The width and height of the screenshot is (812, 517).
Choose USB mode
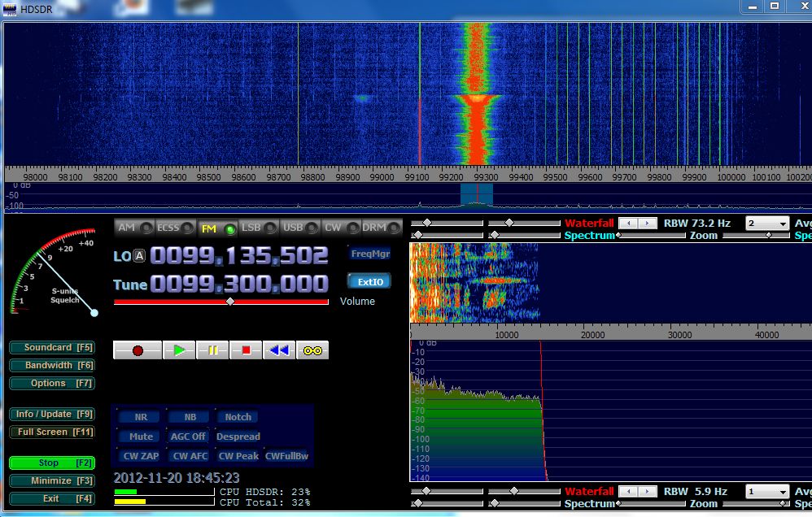point(299,228)
